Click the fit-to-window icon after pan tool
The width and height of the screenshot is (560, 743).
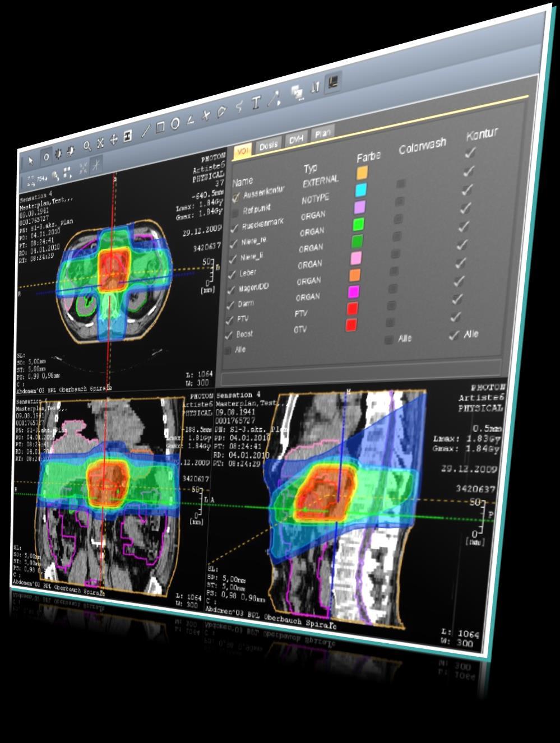(x=128, y=136)
